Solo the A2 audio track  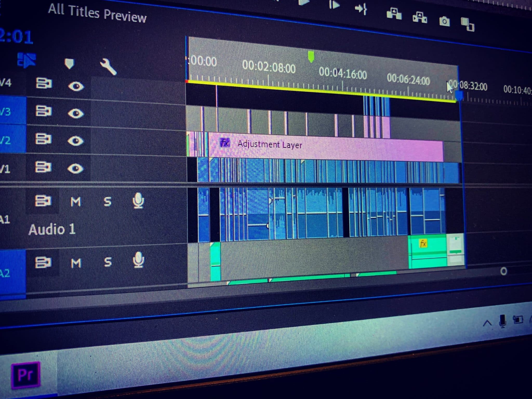point(108,262)
